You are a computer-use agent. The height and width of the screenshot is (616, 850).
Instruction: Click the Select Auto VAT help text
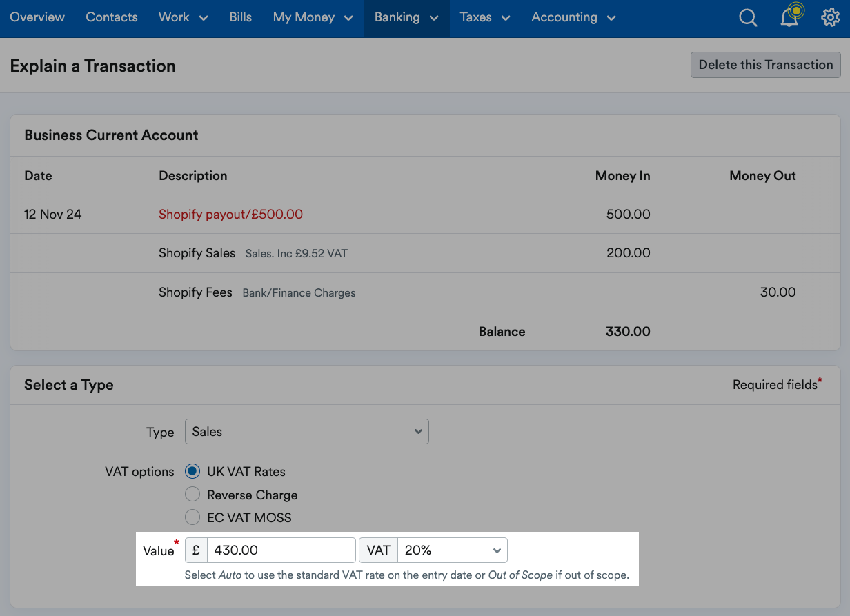(x=407, y=575)
